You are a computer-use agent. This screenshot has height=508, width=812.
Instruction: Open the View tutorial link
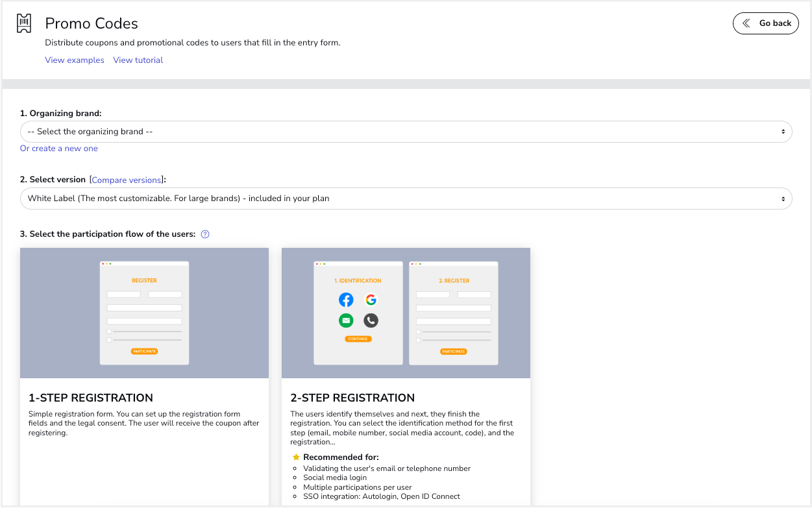click(x=138, y=60)
